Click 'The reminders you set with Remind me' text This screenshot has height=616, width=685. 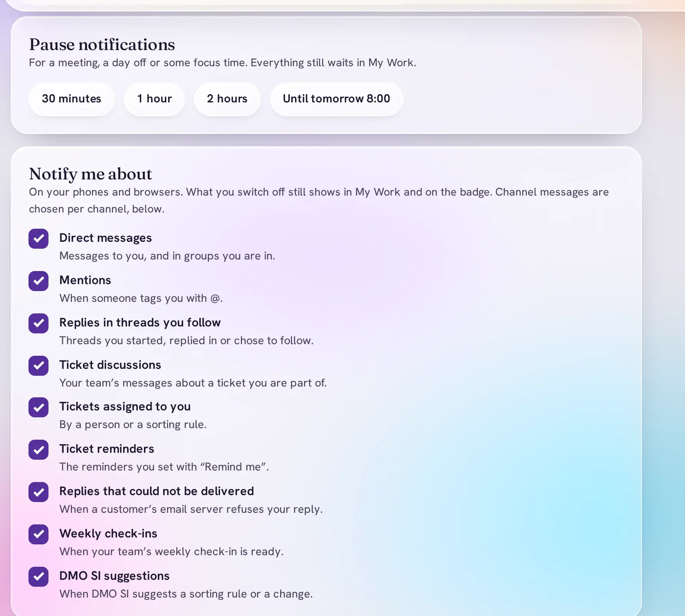tap(164, 467)
